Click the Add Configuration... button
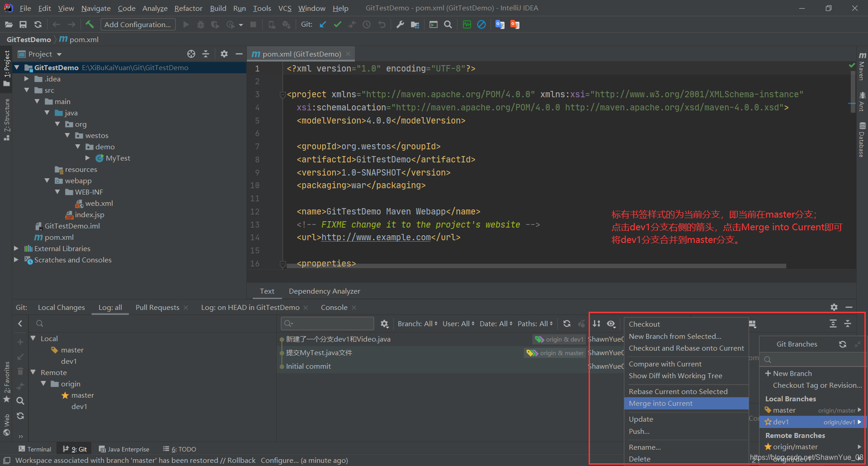Image resolution: width=868 pixels, height=466 pixels. tap(138, 24)
